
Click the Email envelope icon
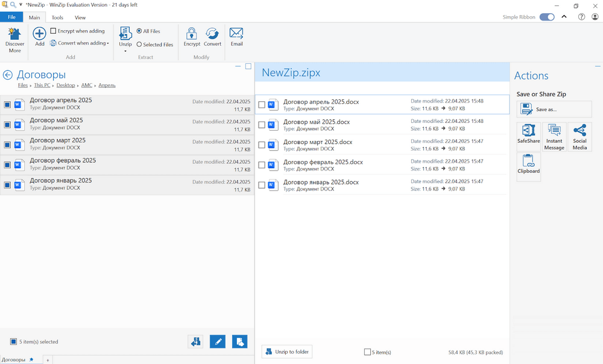click(x=236, y=33)
